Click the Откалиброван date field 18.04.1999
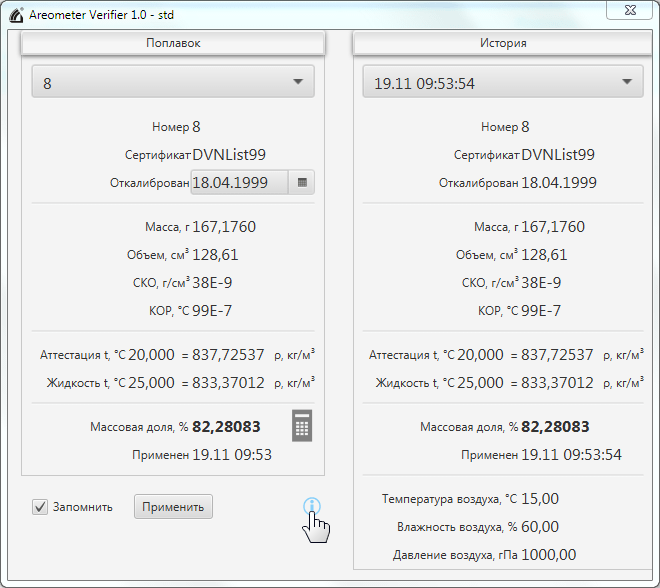This screenshot has height=588, width=660. click(239, 183)
